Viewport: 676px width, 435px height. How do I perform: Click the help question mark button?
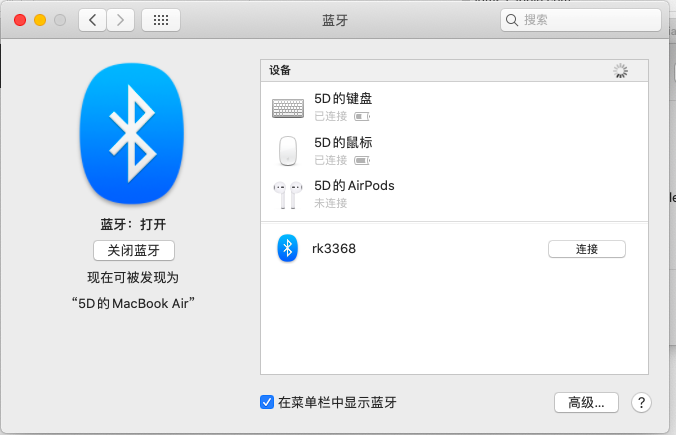pyautogui.click(x=641, y=403)
